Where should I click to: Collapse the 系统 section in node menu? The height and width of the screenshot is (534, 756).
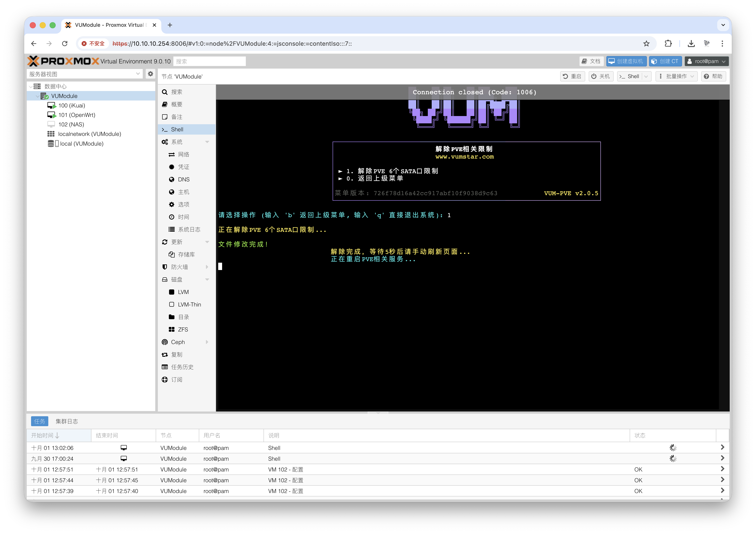[207, 142]
